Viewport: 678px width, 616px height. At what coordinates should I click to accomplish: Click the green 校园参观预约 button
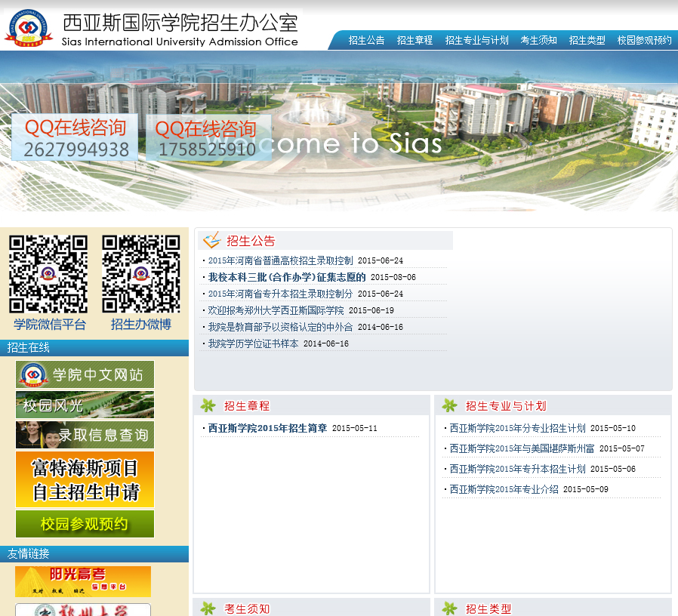[x=85, y=524]
